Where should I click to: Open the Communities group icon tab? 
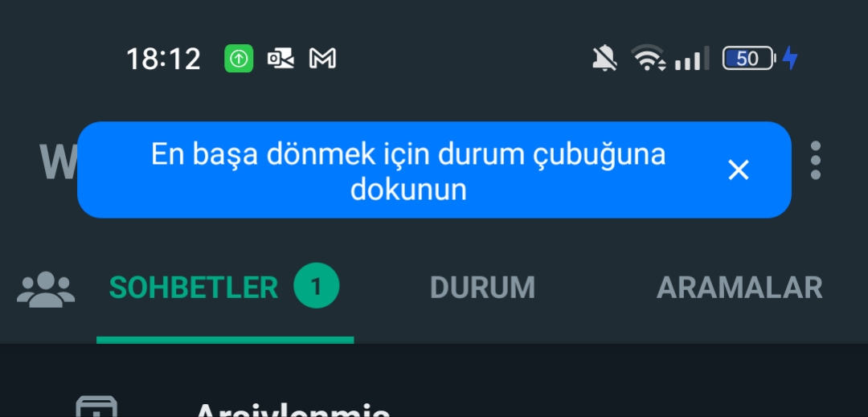coord(45,288)
